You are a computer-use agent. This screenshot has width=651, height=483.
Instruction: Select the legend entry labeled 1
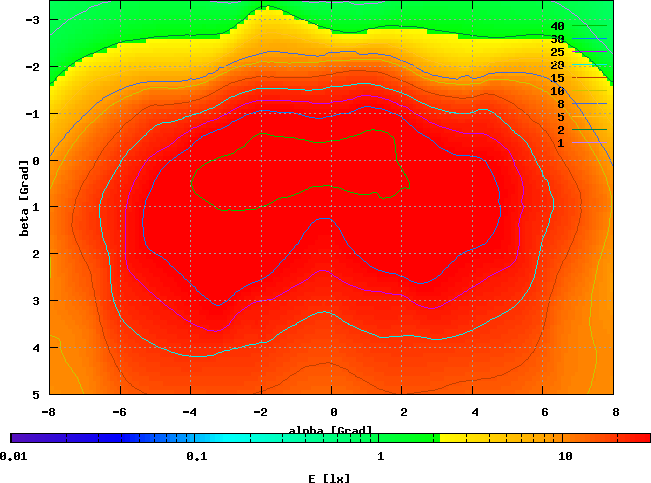pos(561,143)
